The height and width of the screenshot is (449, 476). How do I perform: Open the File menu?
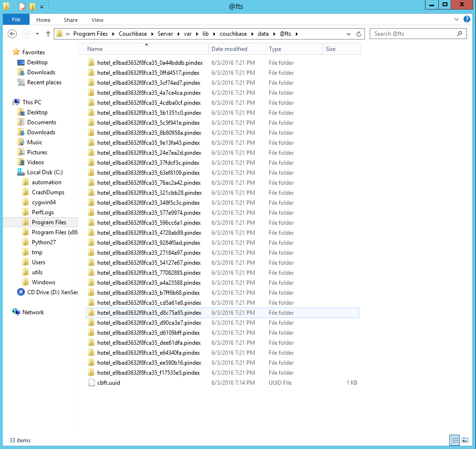16,20
